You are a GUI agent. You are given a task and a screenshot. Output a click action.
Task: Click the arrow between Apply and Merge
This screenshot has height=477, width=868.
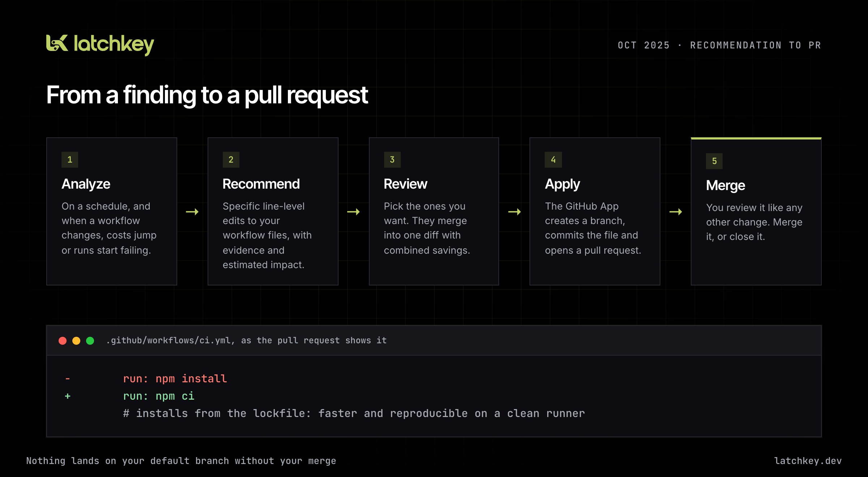pos(676,212)
